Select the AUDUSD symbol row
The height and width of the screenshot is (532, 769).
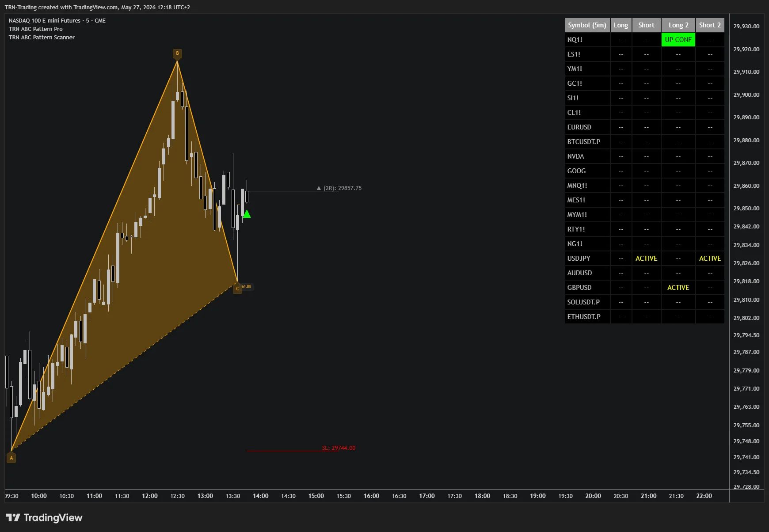(644, 273)
